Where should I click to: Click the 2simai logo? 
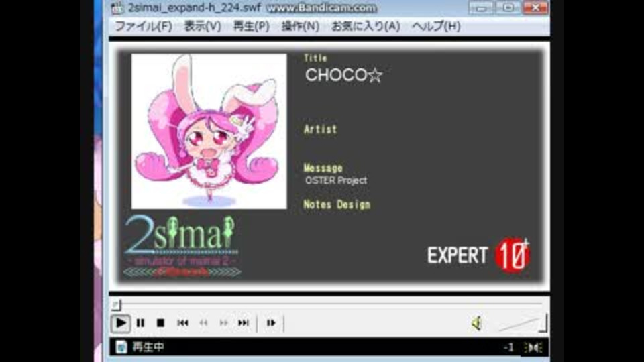click(x=182, y=246)
